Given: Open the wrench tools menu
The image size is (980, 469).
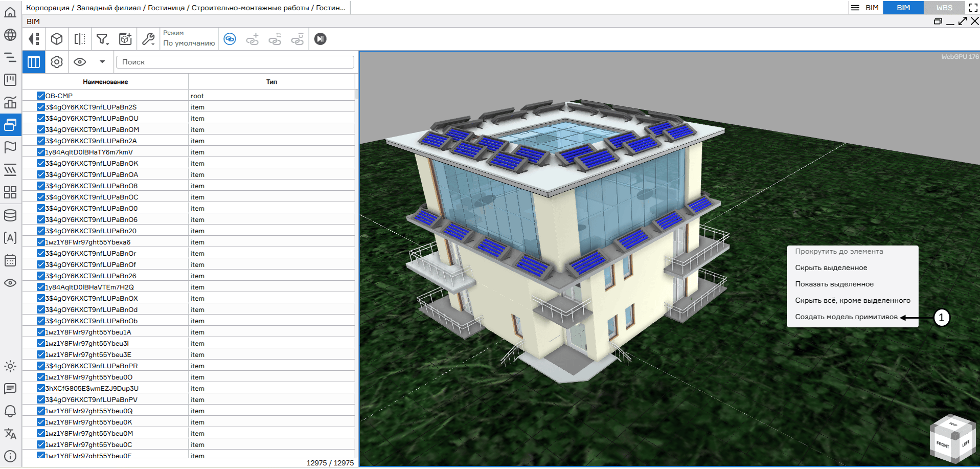Looking at the screenshot, I should coord(148,39).
